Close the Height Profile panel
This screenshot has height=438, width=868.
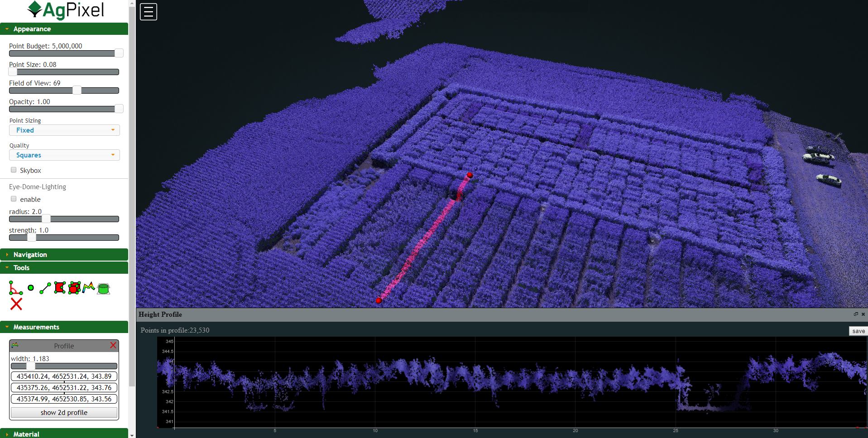[x=863, y=314]
